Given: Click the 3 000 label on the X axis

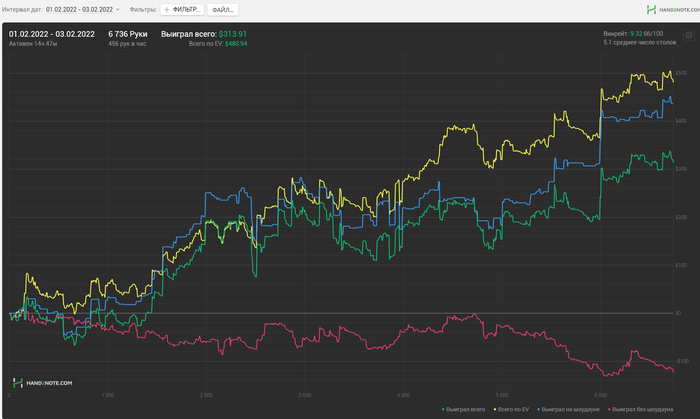Looking at the screenshot, I should (305, 395).
